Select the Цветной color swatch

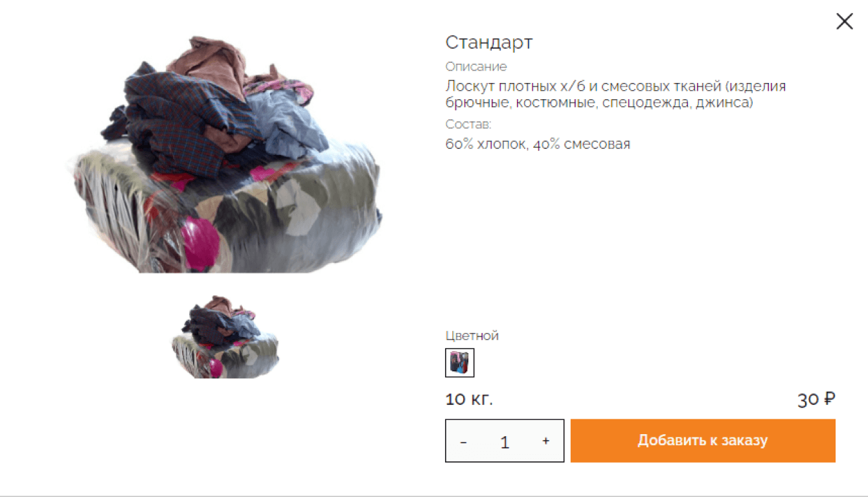pyautogui.click(x=460, y=363)
